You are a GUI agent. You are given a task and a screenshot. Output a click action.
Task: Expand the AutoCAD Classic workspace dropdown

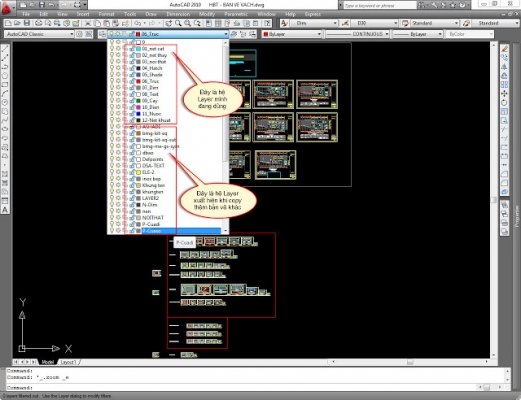coord(71,34)
